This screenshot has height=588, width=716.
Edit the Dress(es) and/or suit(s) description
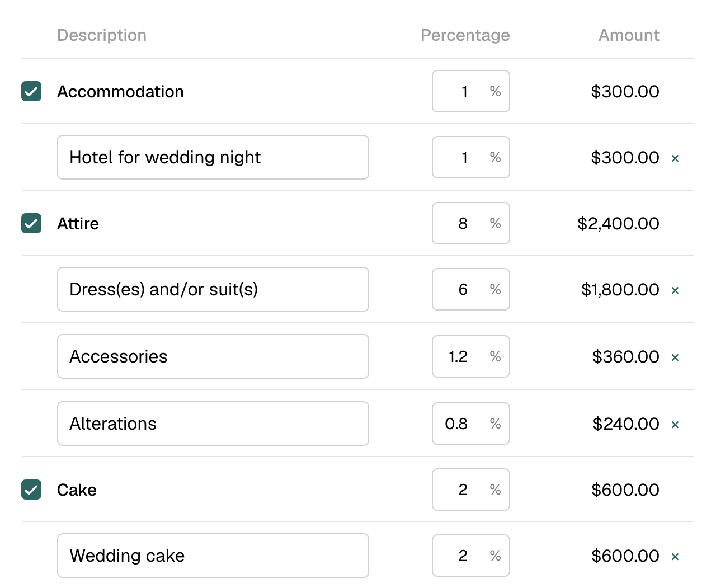pos(213,289)
